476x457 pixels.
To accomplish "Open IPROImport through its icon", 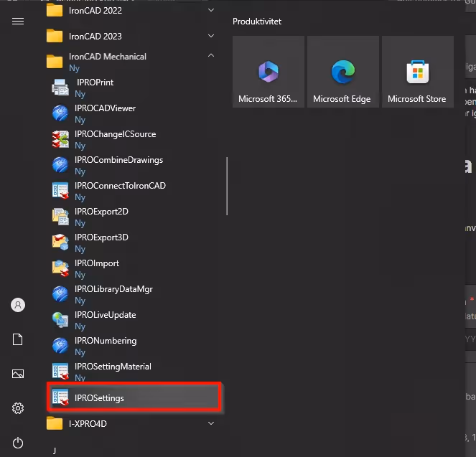I will coord(60,268).
